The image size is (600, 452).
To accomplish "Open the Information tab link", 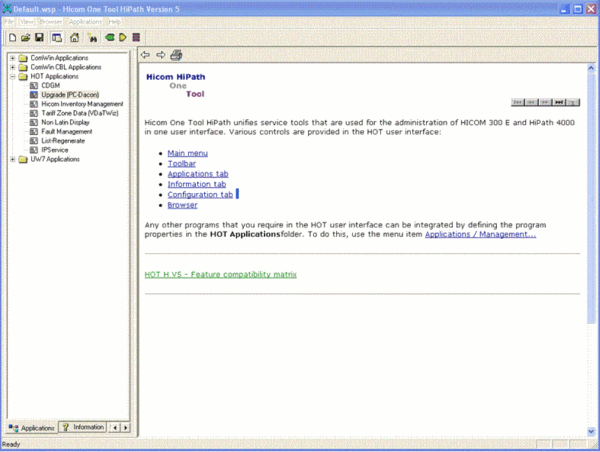I will [x=197, y=184].
